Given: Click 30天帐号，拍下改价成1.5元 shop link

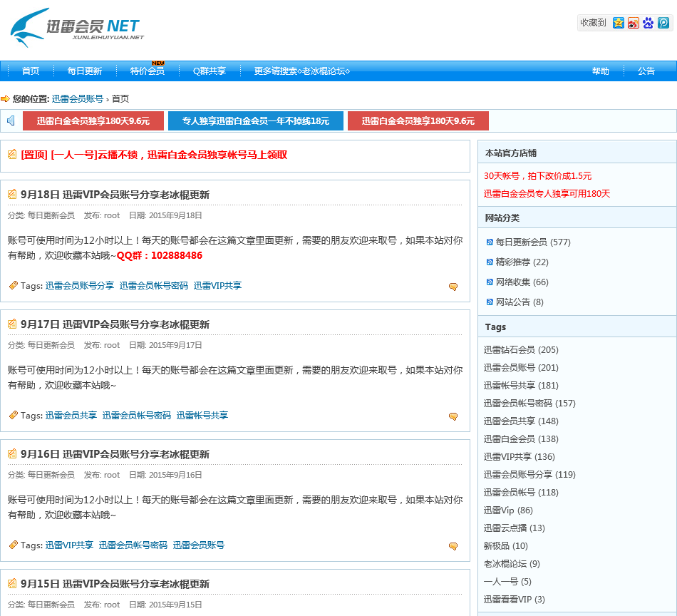Looking at the screenshot, I should click(537, 176).
